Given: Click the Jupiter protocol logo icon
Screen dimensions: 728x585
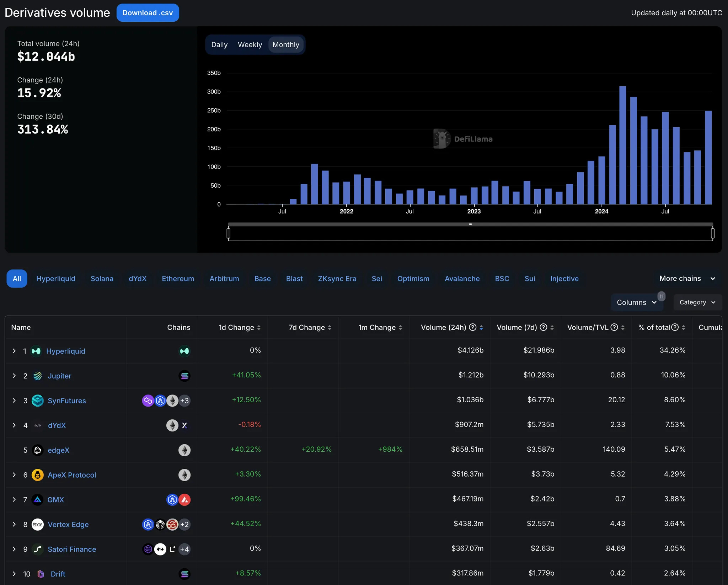Looking at the screenshot, I should [37, 376].
